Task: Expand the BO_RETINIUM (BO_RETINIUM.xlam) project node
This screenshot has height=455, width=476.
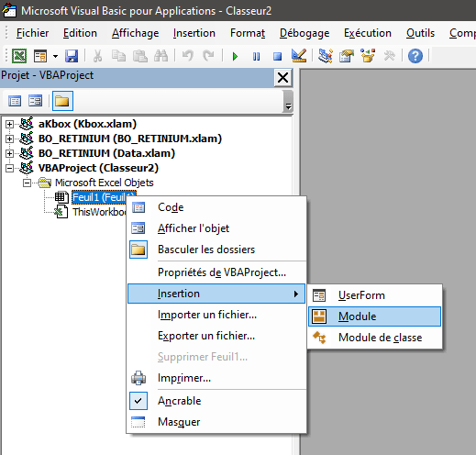Action: coord(9,139)
